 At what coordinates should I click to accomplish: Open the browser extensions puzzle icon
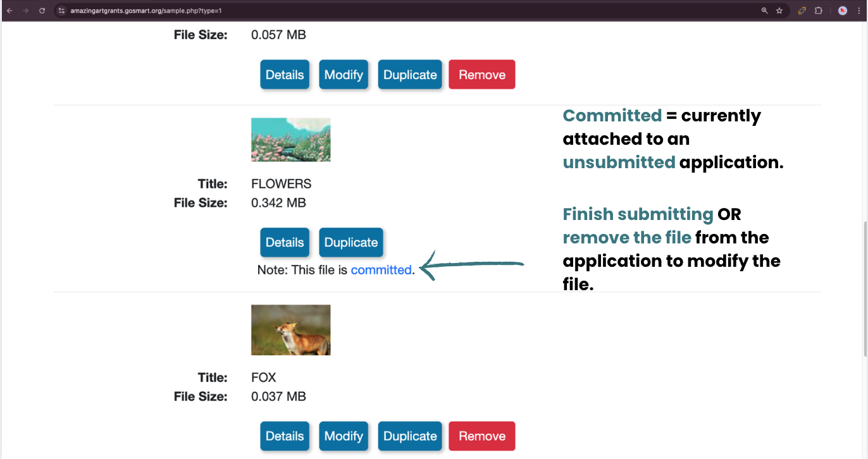click(x=818, y=11)
